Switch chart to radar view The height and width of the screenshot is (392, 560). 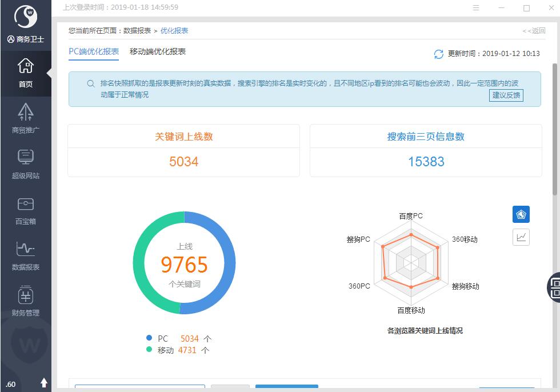coord(521,214)
